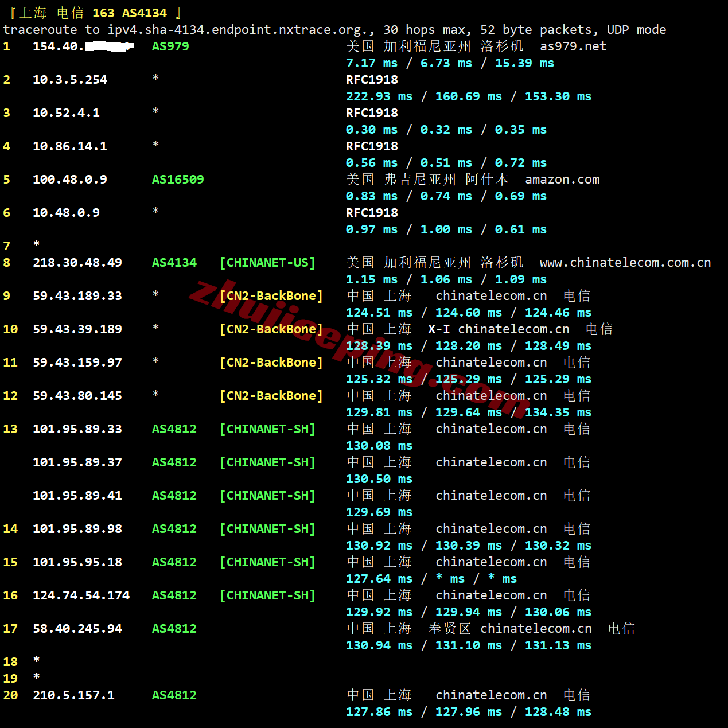Screen dimensions: 728x728
Task: Click AS16509 on hop 5
Action: [178, 180]
